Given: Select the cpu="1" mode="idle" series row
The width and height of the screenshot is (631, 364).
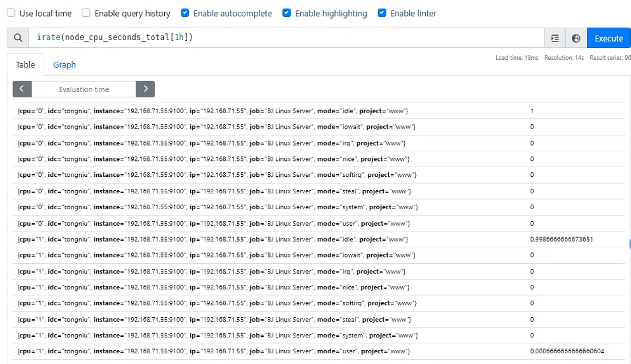Looking at the screenshot, I should [319, 239].
